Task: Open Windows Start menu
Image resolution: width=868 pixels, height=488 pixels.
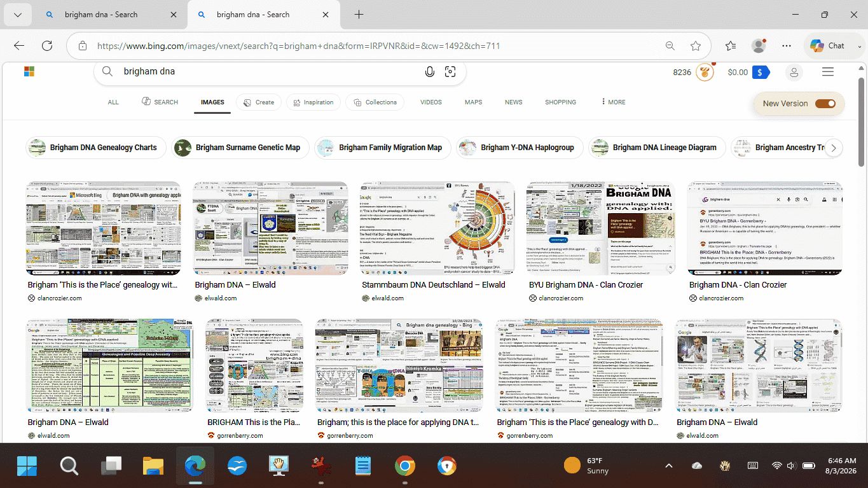Action: [27, 466]
